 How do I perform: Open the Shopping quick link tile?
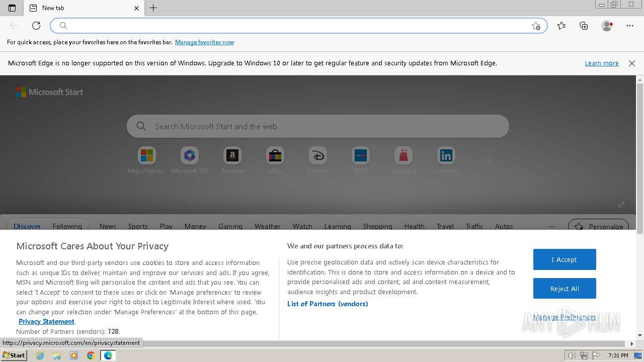pos(404,160)
